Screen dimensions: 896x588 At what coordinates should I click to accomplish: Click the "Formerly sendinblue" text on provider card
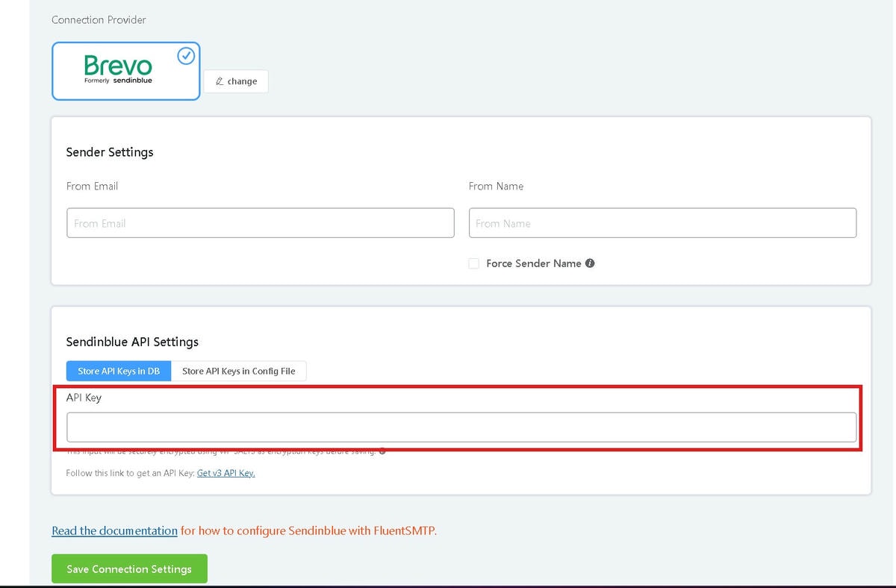point(118,81)
